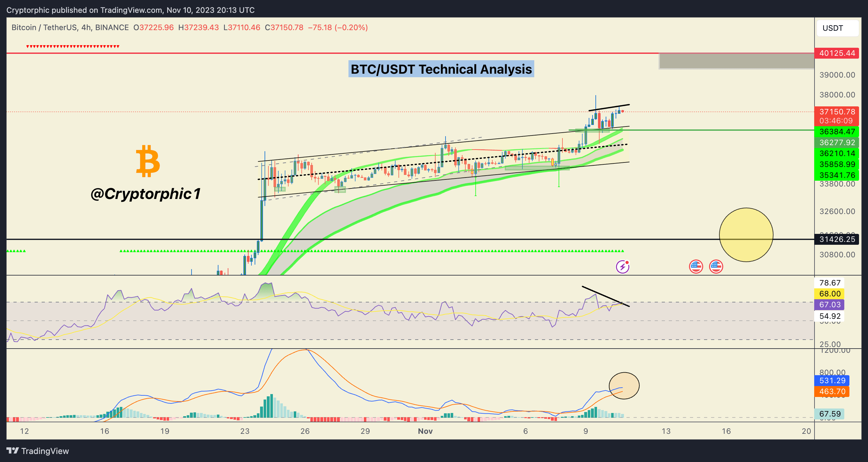Click the purple lightning event icon on the chart
868x462 pixels.
pos(623,267)
